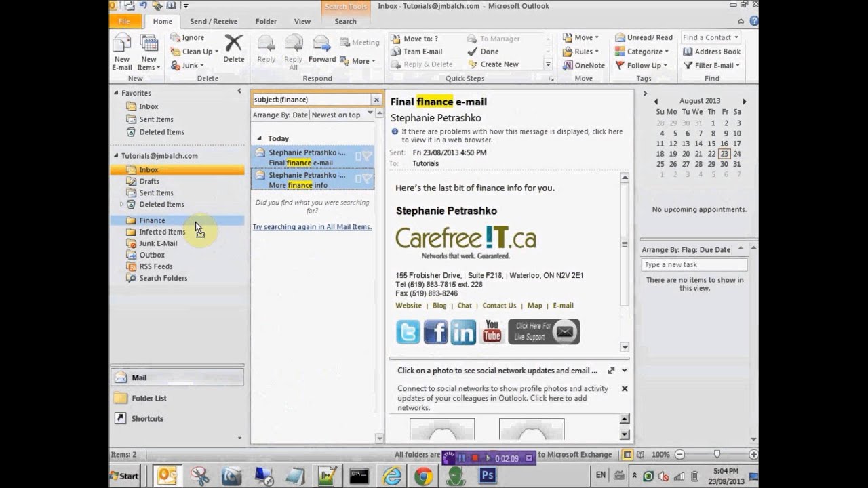The image size is (868, 488).
Task: Click the Type a new task field
Action: pos(694,265)
